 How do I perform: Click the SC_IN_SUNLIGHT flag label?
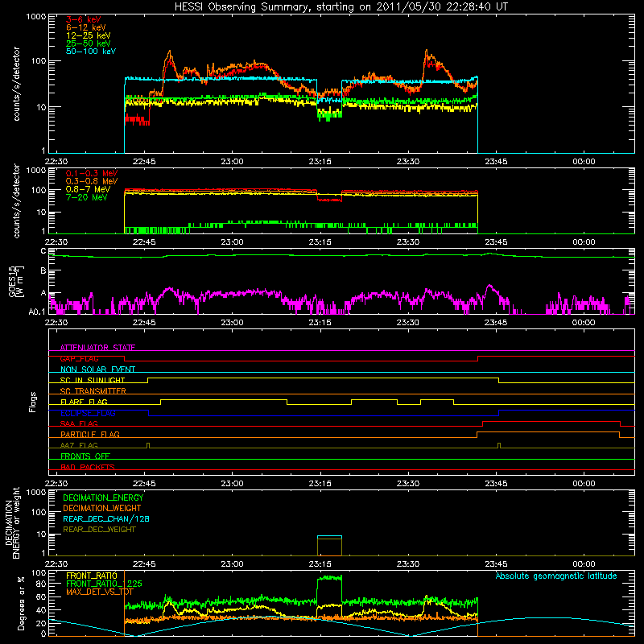[93, 380]
